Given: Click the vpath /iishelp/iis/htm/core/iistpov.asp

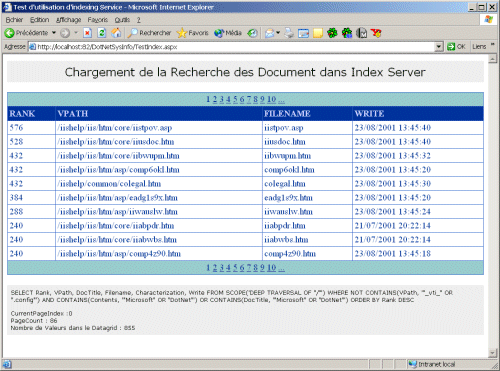Looking at the screenshot, I should (x=115, y=128).
